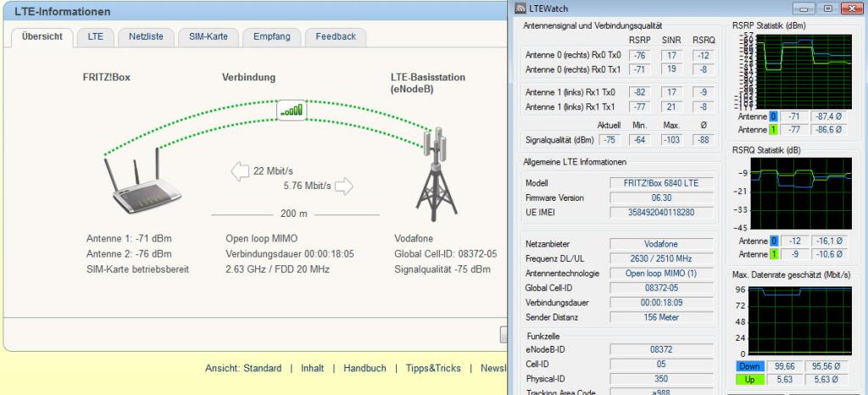This screenshot has height=395, width=868.
Task: Click the Antenne 1: -71 dBm text
Action: (129, 238)
